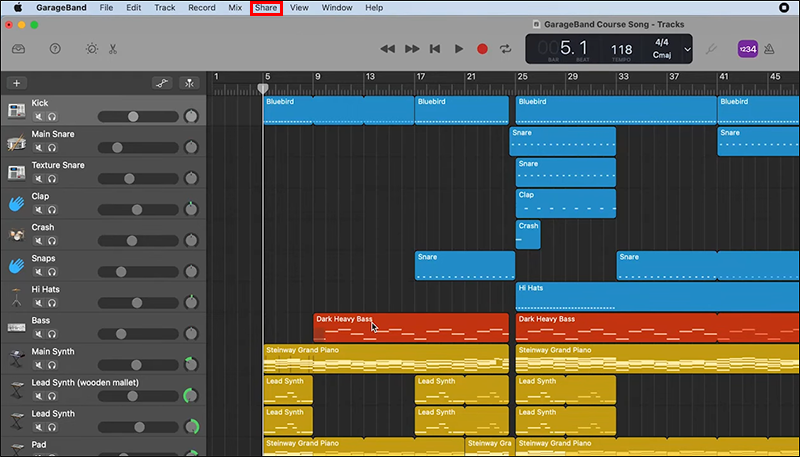
Task: Toggle Catch playhead button
Action: pyautogui.click(x=189, y=83)
